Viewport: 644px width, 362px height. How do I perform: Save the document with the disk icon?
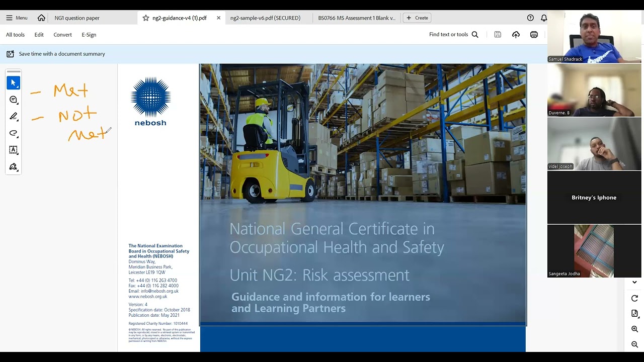[x=498, y=35]
